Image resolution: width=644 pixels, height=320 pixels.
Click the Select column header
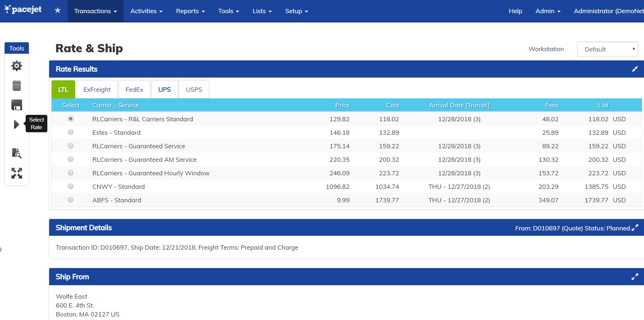pyautogui.click(x=71, y=105)
